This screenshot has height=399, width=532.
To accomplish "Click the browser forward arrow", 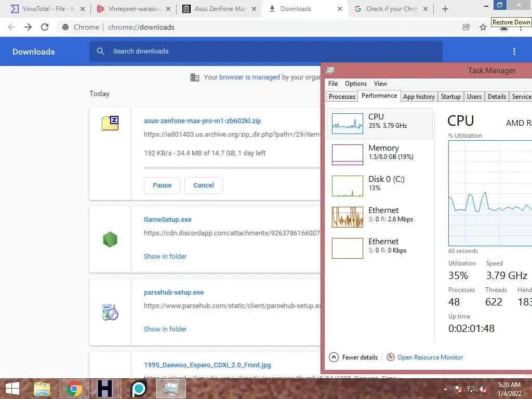I will coord(28,27).
